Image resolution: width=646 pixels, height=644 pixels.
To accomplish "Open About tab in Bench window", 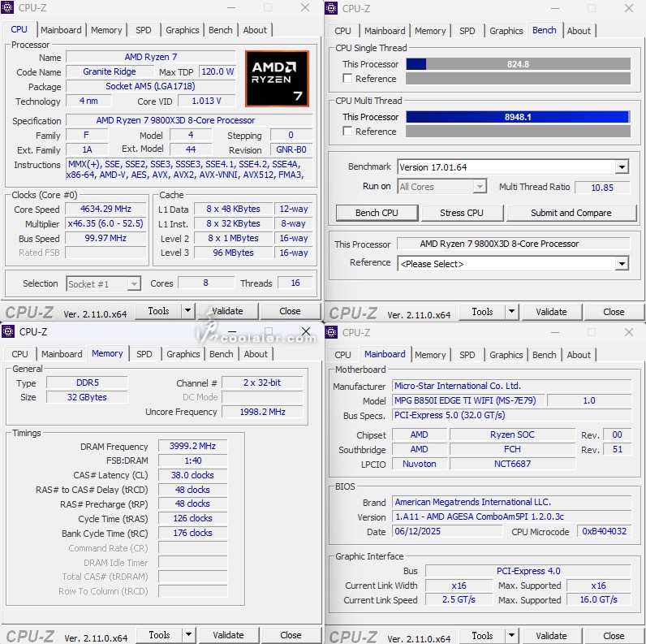I will pyautogui.click(x=579, y=31).
